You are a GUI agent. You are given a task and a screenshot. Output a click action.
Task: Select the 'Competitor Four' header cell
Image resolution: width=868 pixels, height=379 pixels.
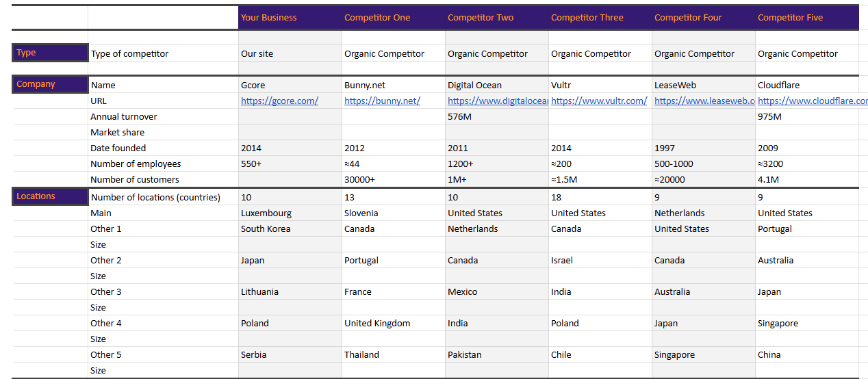704,18
